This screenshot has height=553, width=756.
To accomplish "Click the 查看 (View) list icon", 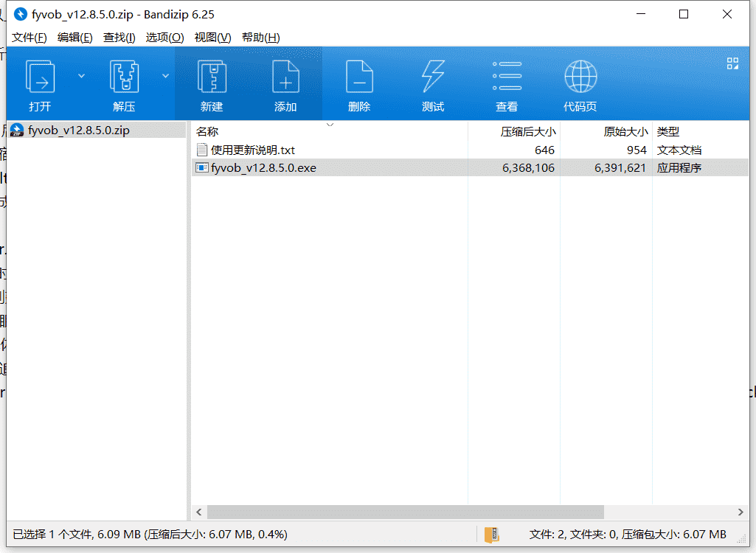I will [x=507, y=77].
